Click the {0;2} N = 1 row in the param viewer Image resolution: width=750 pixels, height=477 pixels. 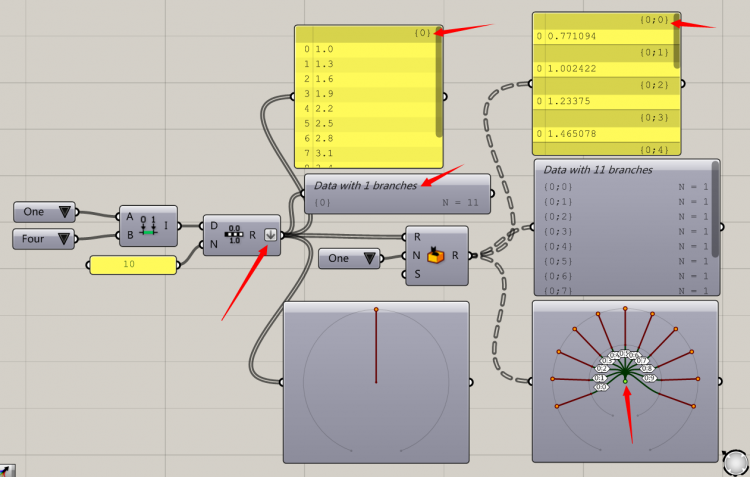(626, 217)
